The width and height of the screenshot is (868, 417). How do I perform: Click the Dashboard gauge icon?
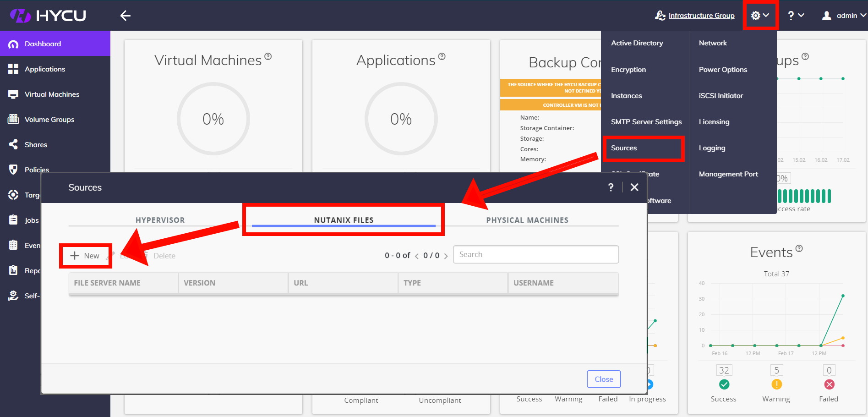(x=13, y=44)
